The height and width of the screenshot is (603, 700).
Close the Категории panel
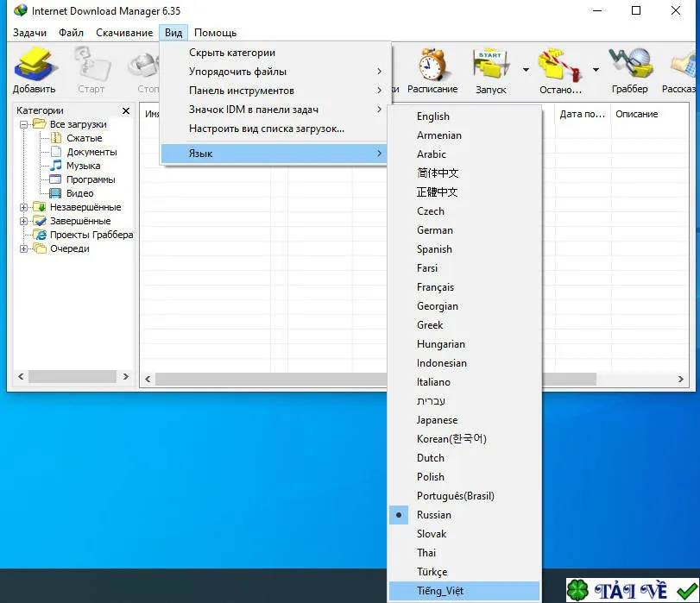(126, 110)
